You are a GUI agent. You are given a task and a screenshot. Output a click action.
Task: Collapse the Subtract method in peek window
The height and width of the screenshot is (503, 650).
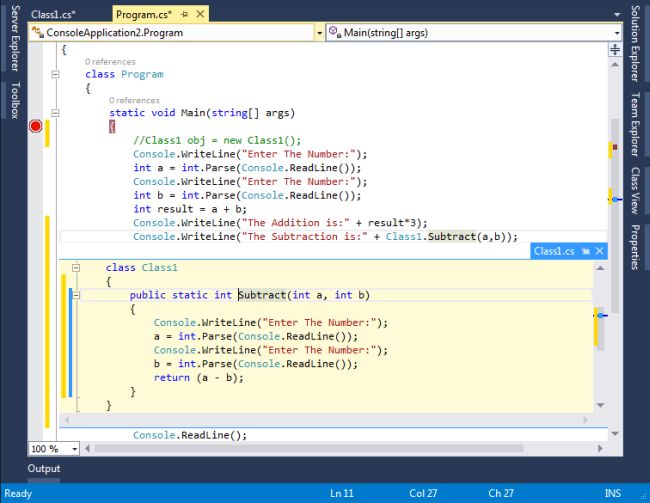click(76, 295)
